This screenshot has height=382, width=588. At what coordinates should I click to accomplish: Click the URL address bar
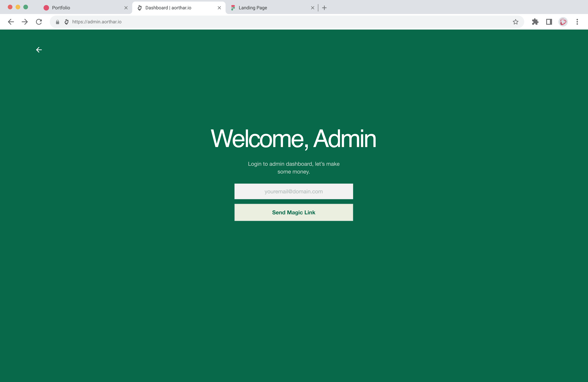click(287, 22)
